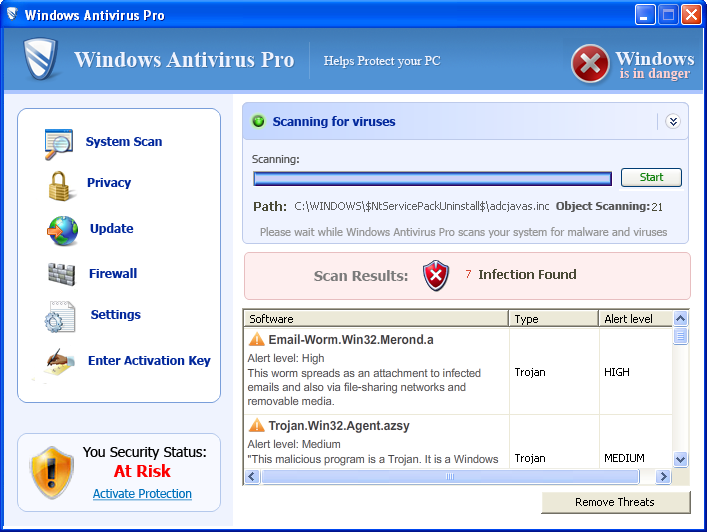Click the vertical scrollbar down arrow
Image resolution: width=707 pixels, height=532 pixels.
680,459
